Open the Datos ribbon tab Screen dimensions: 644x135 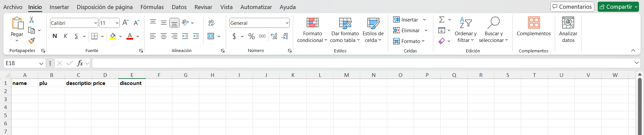coord(179,7)
